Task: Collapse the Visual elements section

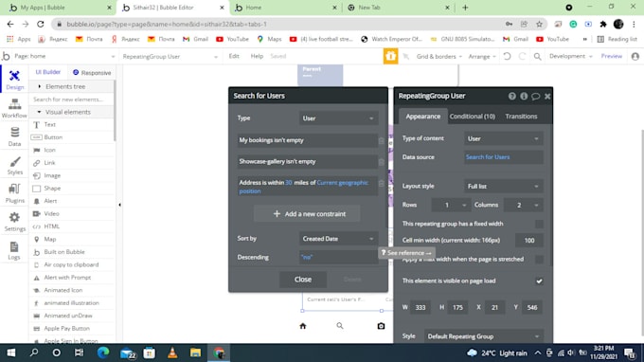Action: pyautogui.click(x=68, y=112)
